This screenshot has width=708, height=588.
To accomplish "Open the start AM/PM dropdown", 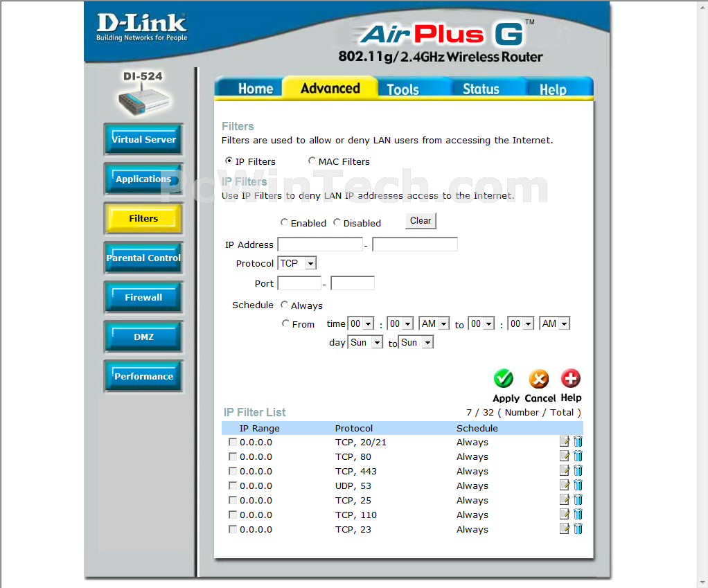I will pos(434,323).
